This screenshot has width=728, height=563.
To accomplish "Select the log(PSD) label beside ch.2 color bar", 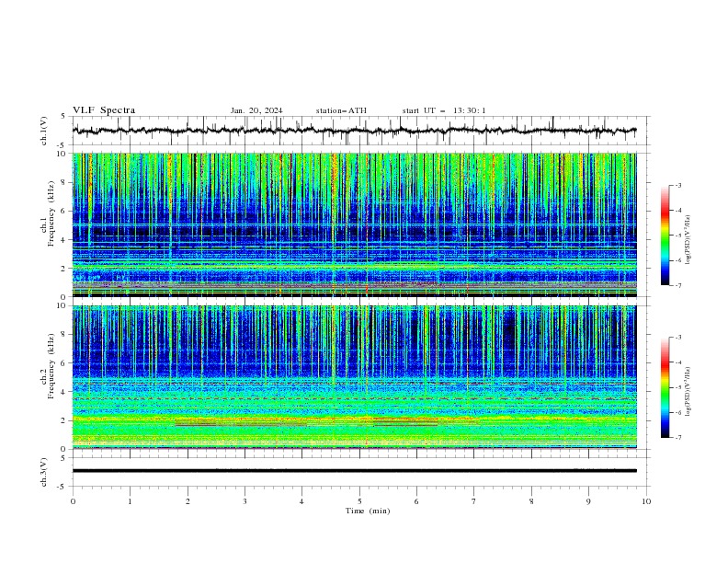I will tap(688, 392).
